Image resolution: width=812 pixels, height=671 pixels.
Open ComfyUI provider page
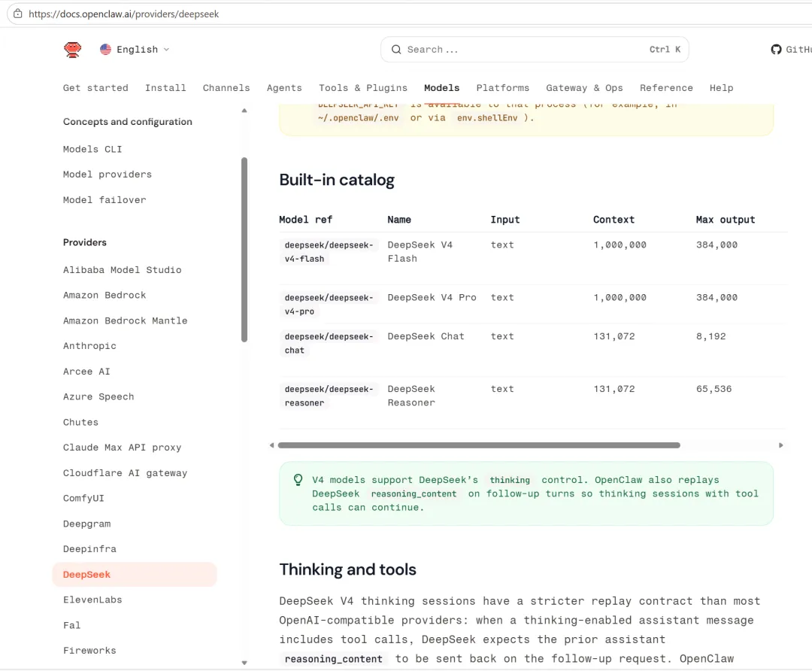83,498
